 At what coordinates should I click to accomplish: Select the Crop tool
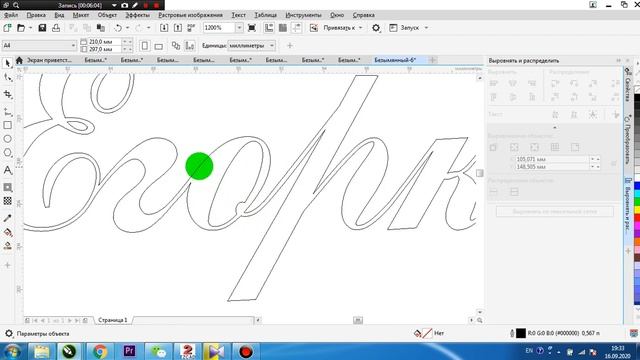pyautogui.click(x=7, y=94)
